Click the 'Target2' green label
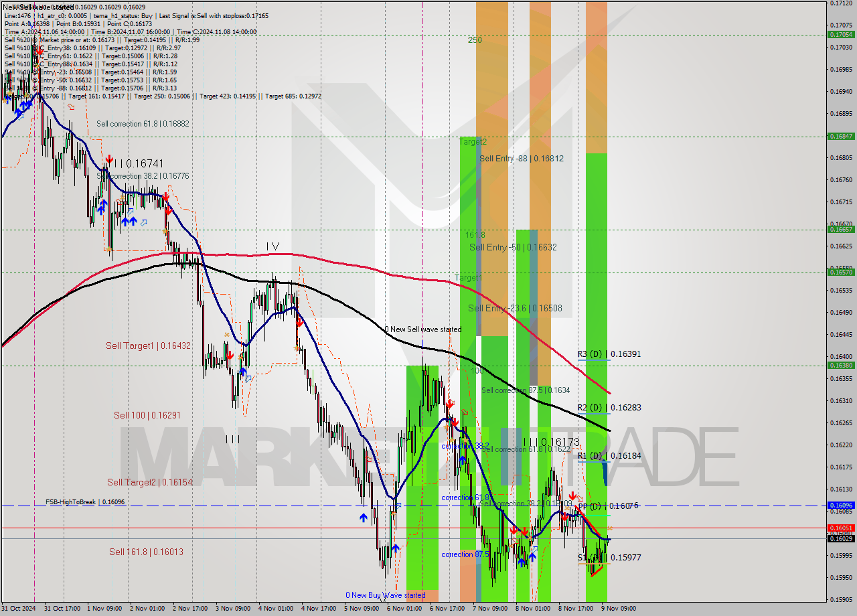This screenshot has width=857, height=616. (x=473, y=142)
